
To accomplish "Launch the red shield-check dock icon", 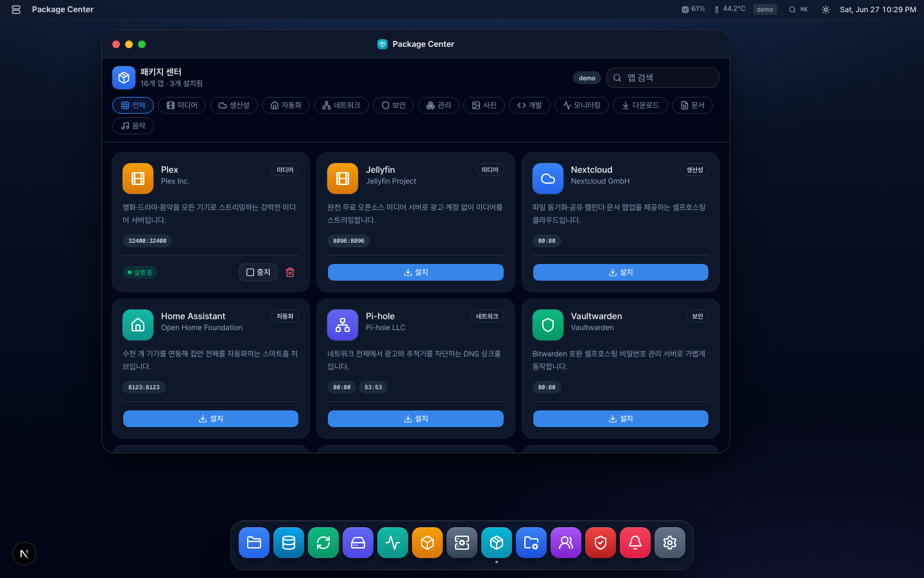I will click(601, 543).
